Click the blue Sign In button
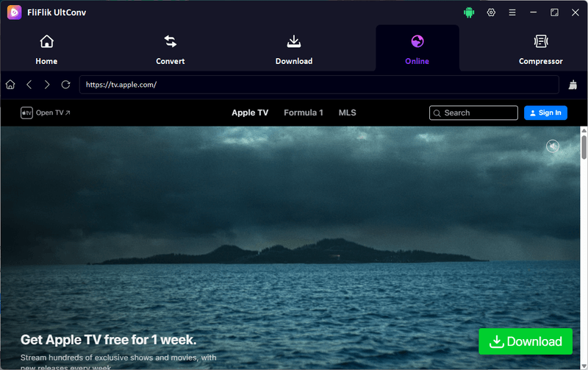 pos(545,113)
